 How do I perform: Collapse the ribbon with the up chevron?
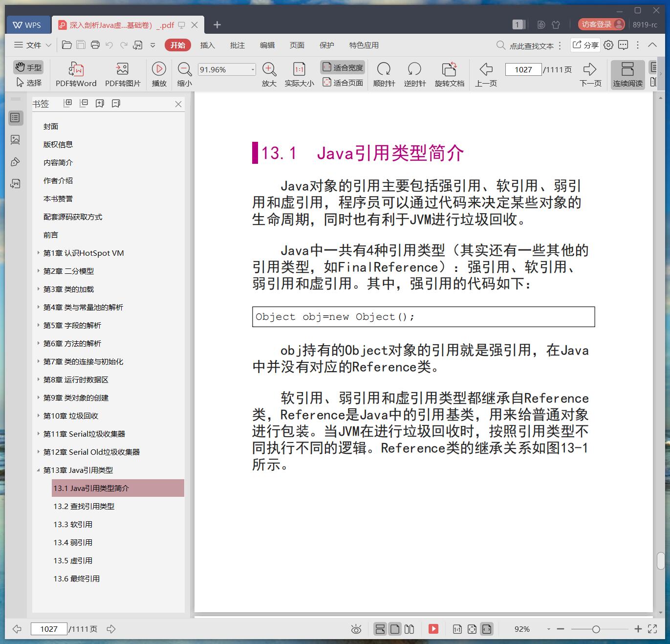pos(652,45)
